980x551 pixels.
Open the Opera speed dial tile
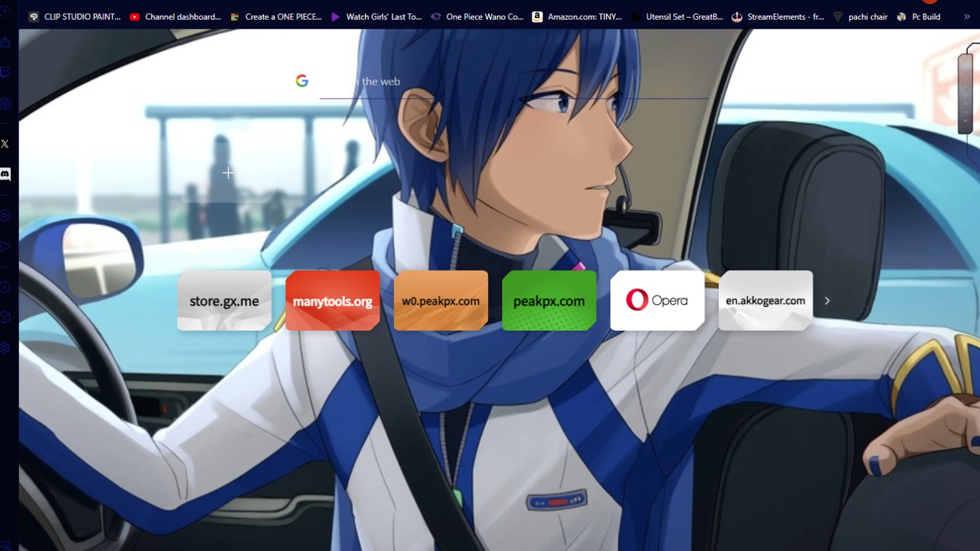pos(657,301)
